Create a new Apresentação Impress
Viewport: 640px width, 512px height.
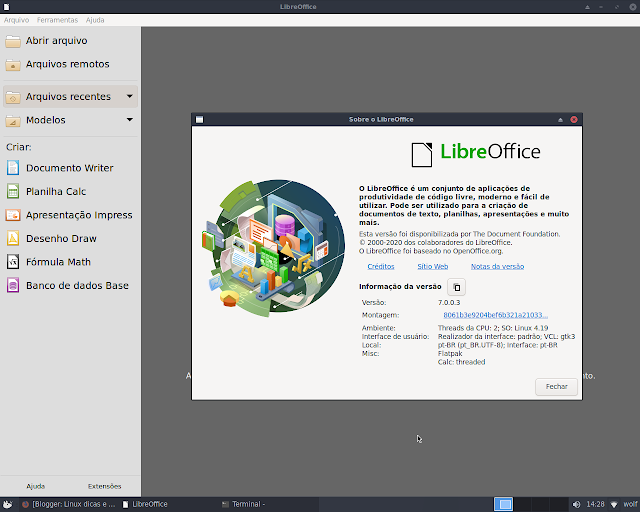click(79, 215)
